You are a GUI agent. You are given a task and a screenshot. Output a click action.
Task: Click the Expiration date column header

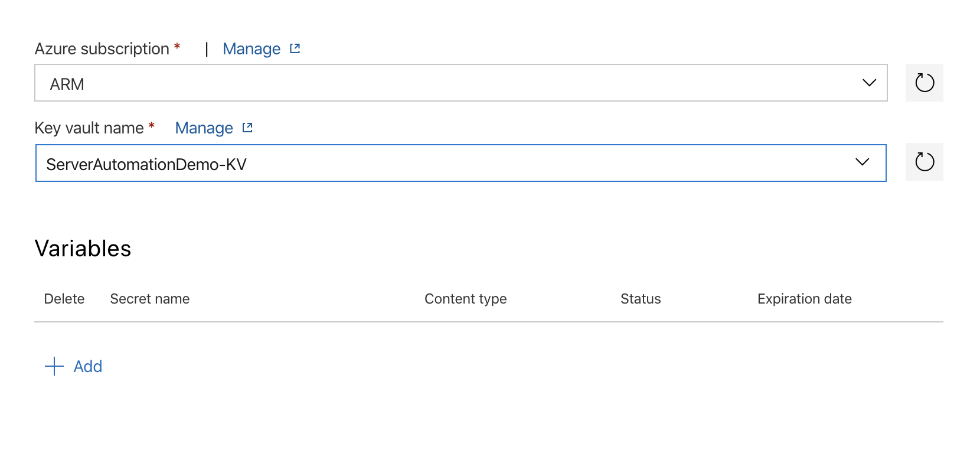pyautogui.click(x=805, y=299)
